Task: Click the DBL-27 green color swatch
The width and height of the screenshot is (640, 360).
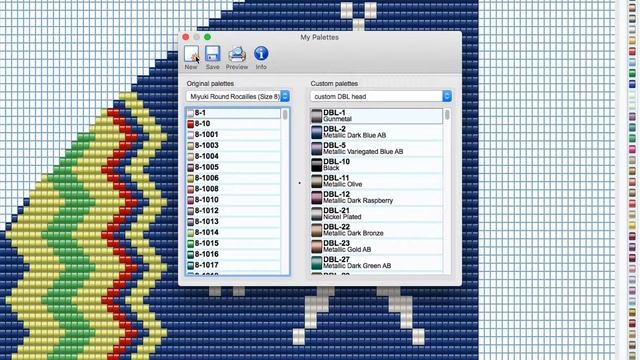Action: (317, 263)
